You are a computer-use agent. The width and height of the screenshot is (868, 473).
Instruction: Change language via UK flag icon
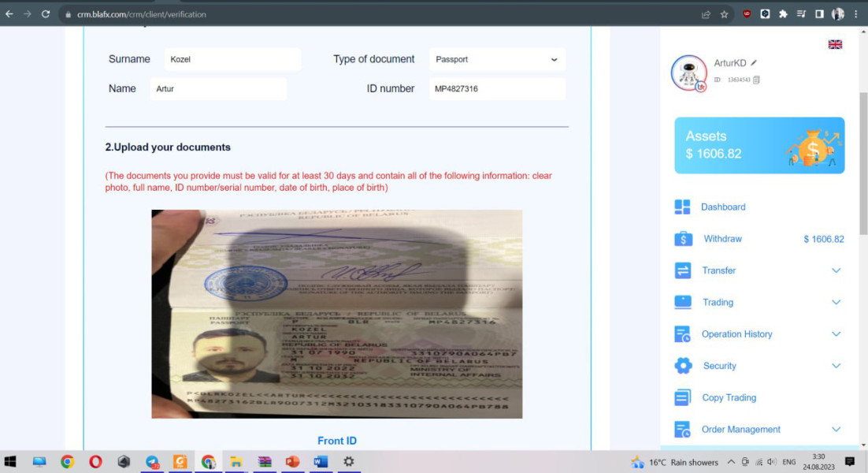(835, 44)
